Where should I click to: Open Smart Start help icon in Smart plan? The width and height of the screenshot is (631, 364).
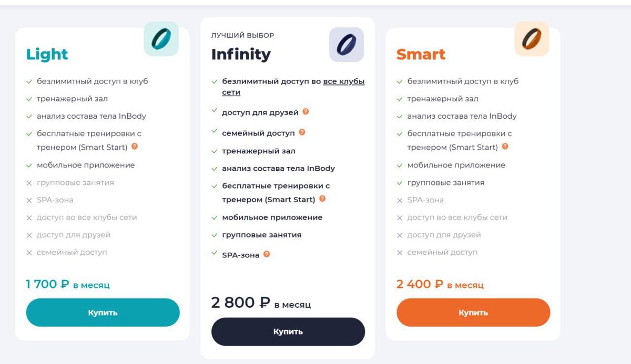tap(505, 147)
